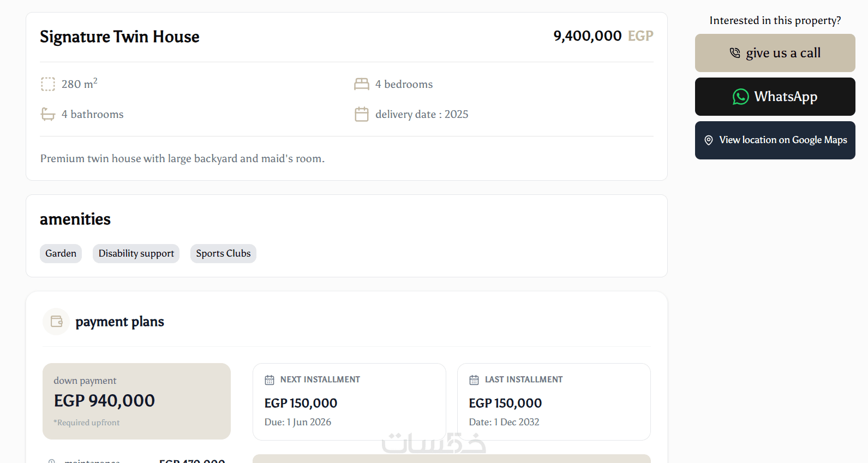Screen dimensions: 868x463
Task: Click the phone icon on call button
Action: pyautogui.click(x=735, y=53)
